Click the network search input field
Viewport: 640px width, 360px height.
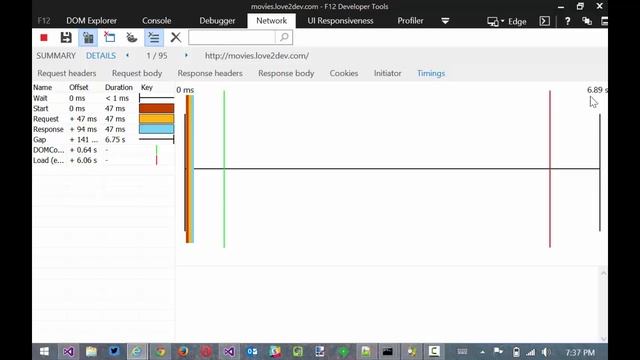pos(232,38)
